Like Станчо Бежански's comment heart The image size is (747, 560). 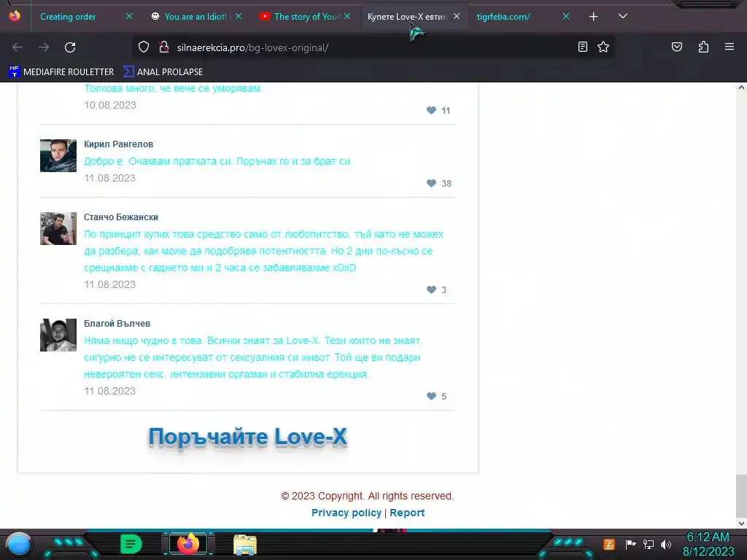pos(431,289)
